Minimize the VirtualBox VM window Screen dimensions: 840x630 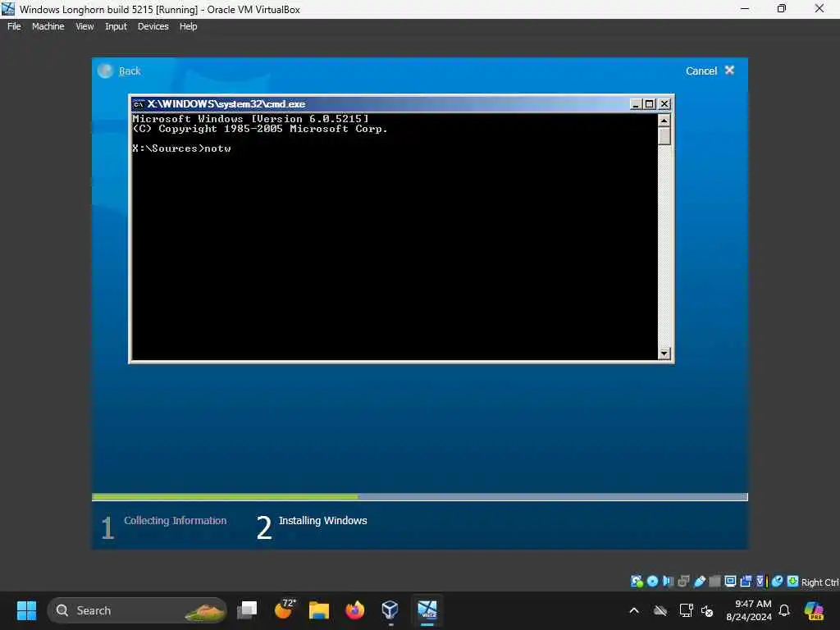pos(745,8)
